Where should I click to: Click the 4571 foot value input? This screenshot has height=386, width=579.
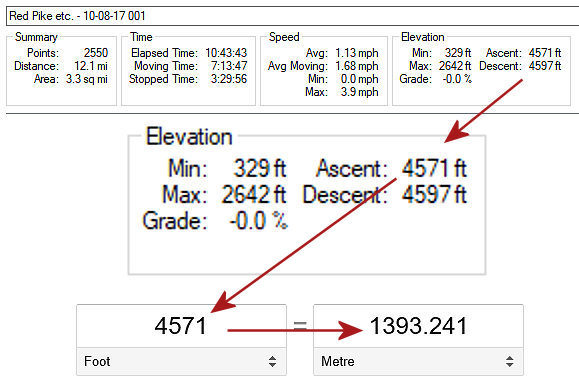(x=181, y=326)
